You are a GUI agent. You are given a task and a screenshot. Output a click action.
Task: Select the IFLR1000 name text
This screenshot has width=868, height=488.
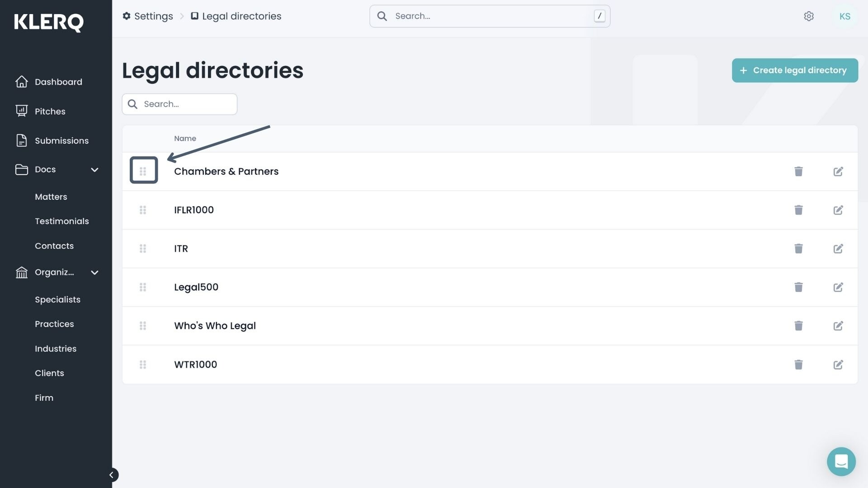click(x=194, y=210)
